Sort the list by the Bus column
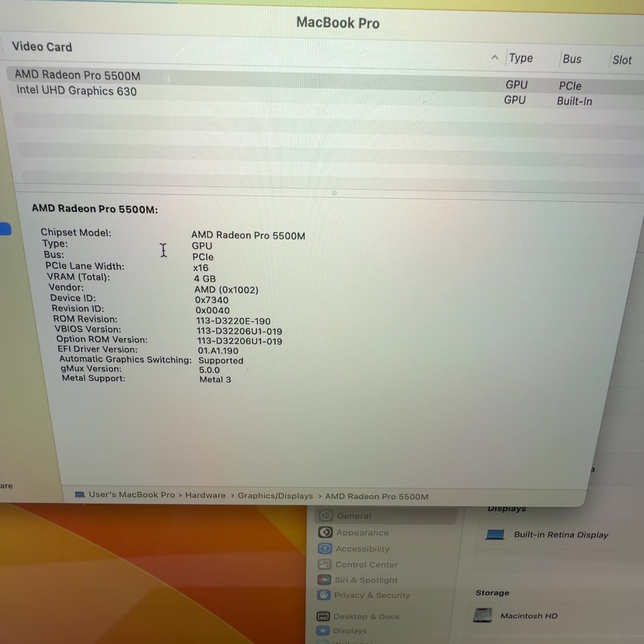 click(x=572, y=59)
